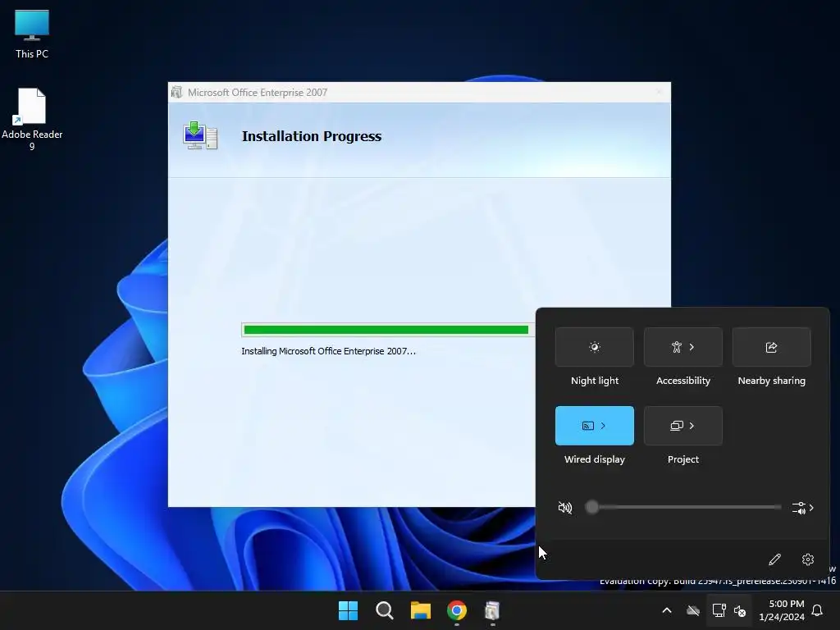
Task: Click the Installation Progress heading
Action: point(311,136)
